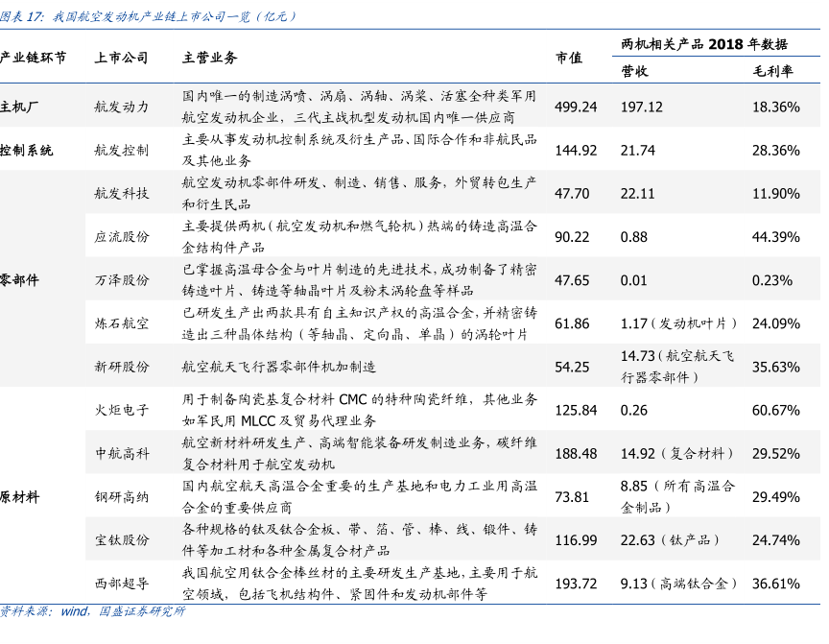Click gross margin '0.23%'
This screenshot has height=644, width=829.
tap(772, 281)
